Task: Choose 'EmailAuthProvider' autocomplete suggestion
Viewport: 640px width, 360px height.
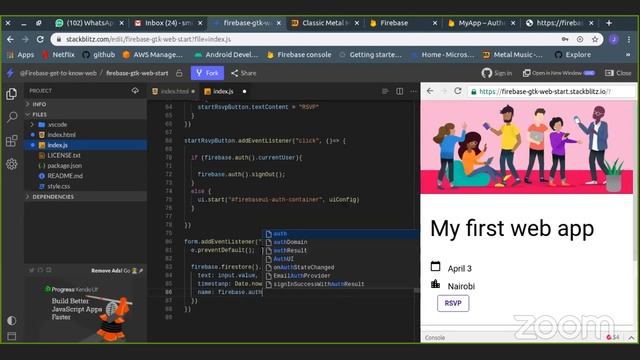Action: click(341, 276)
